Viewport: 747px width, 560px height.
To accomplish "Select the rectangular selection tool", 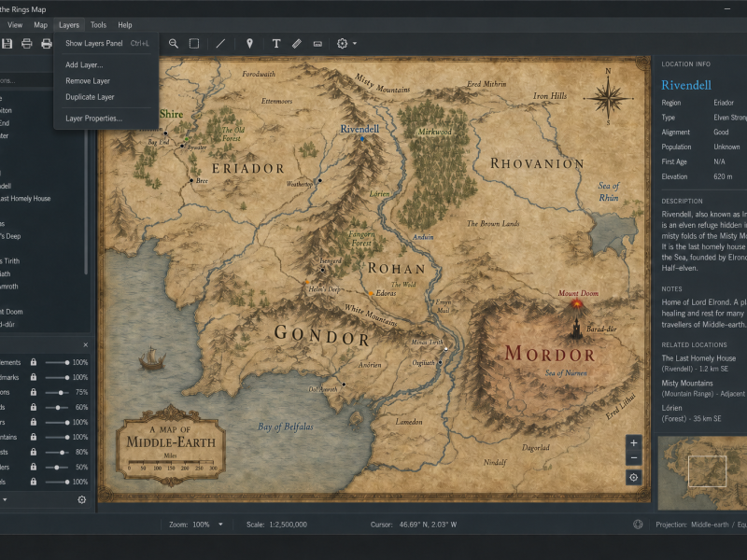I will tap(194, 44).
